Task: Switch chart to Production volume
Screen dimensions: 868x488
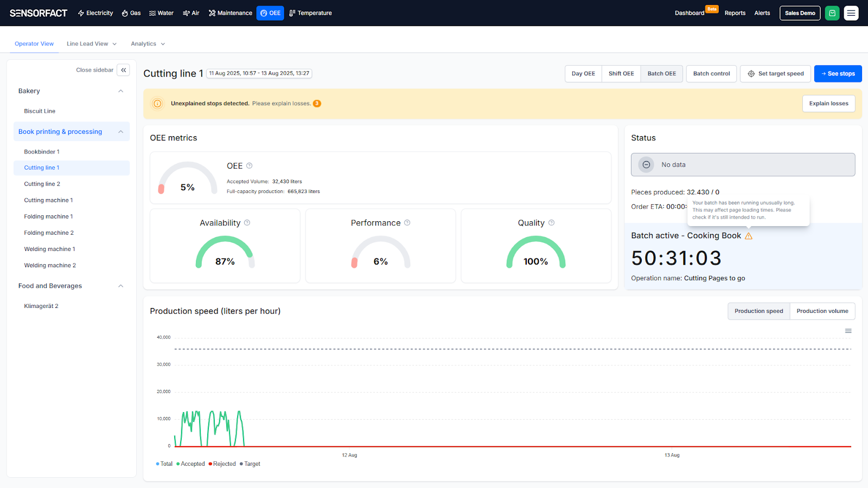Action: [x=822, y=311]
